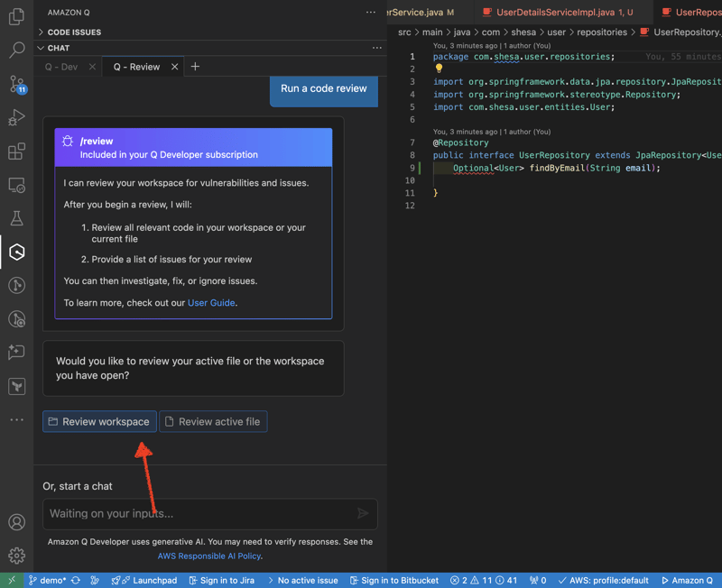Click shesa in the breadcrumb path
This screenshot has width=722, height=588.
[x=523, y=32]
